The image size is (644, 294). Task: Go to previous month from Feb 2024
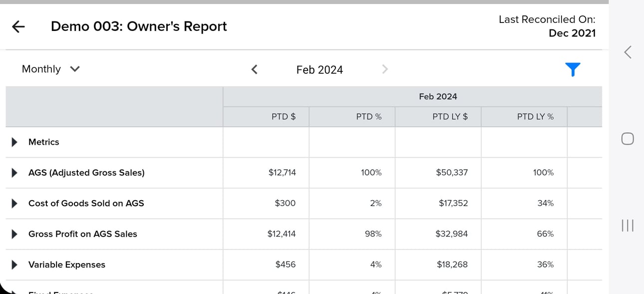[254, 69]
